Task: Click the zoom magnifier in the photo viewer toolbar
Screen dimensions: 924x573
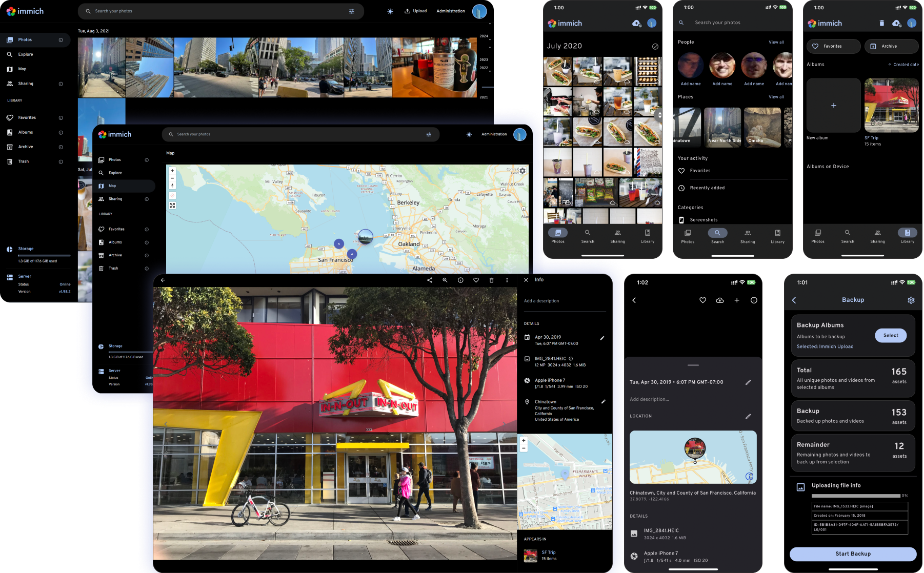Action: (x=445, y=280)
